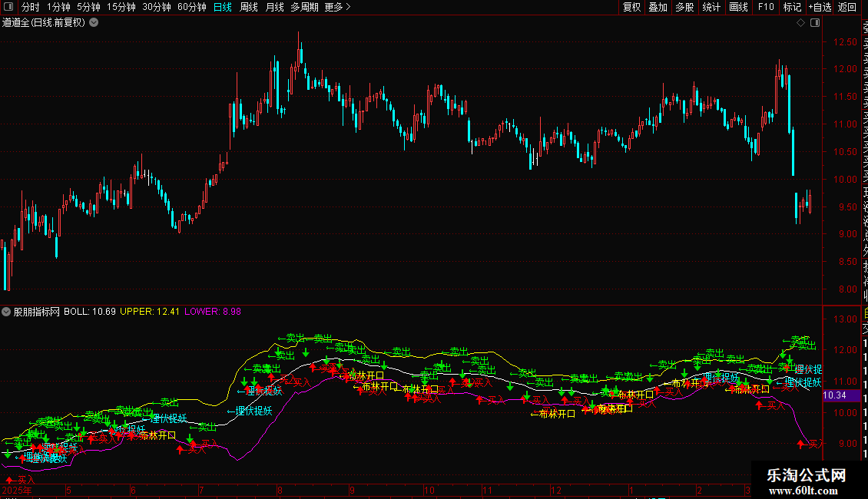Select the 1分钟 period

(58, 7)
